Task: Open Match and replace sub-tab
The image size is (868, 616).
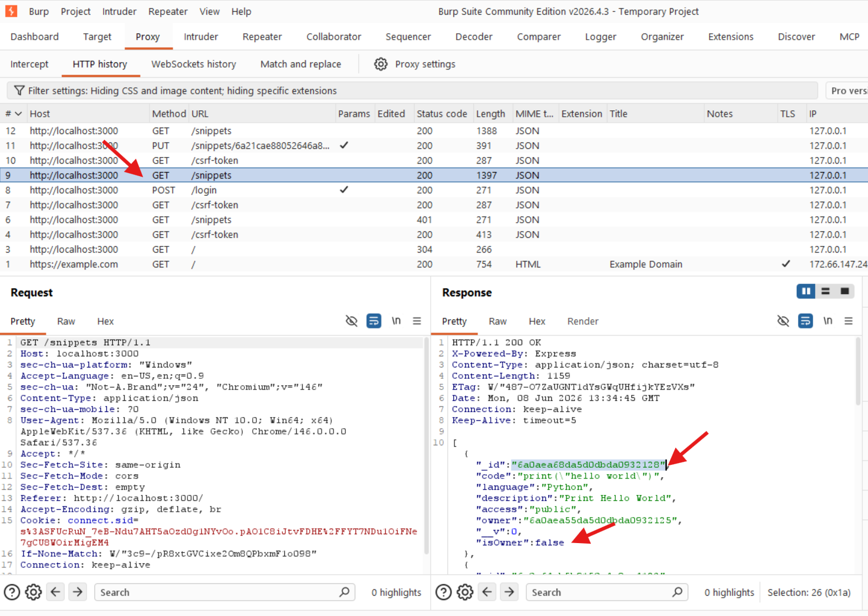Action: (301, 64)
